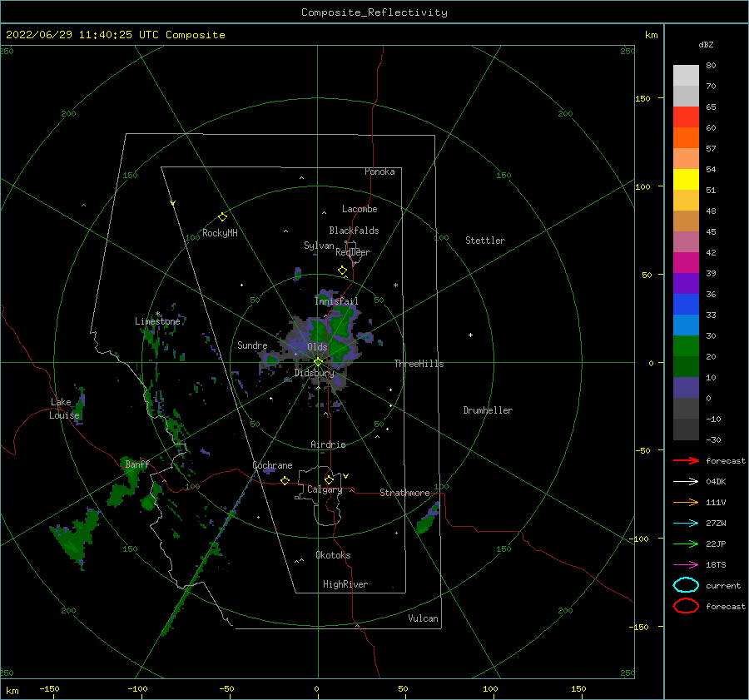
Task: Click the 36 dBZ purple color swatch
Action: coord(686,283)
